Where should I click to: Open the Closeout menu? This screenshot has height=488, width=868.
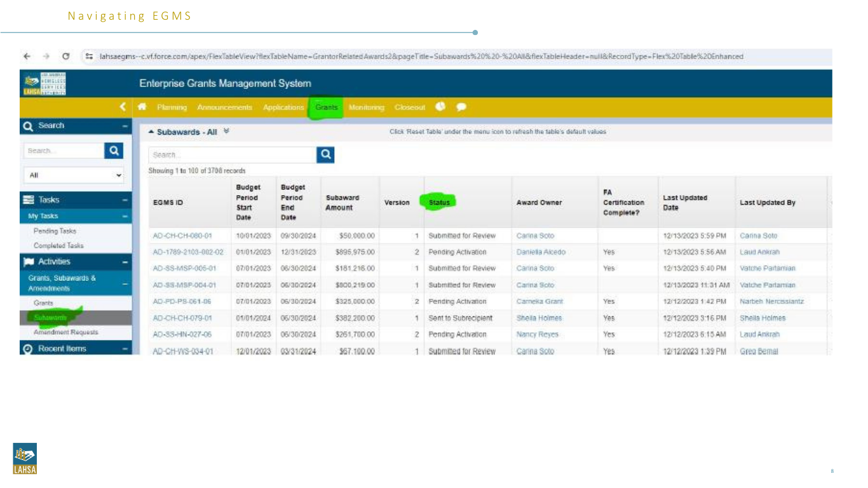tap(410, 107)
